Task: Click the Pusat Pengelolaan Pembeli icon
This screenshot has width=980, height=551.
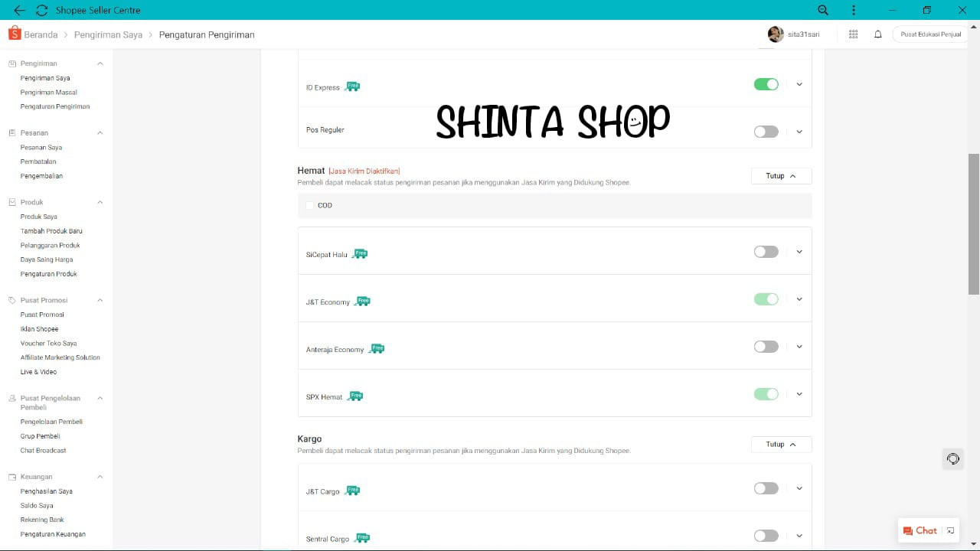Action: 12,399
